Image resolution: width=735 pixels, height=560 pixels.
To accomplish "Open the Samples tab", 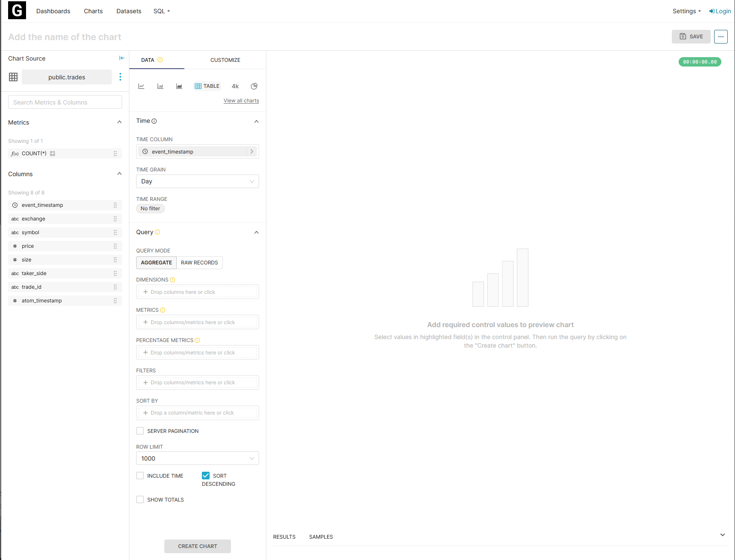I will tap(321, 537).
